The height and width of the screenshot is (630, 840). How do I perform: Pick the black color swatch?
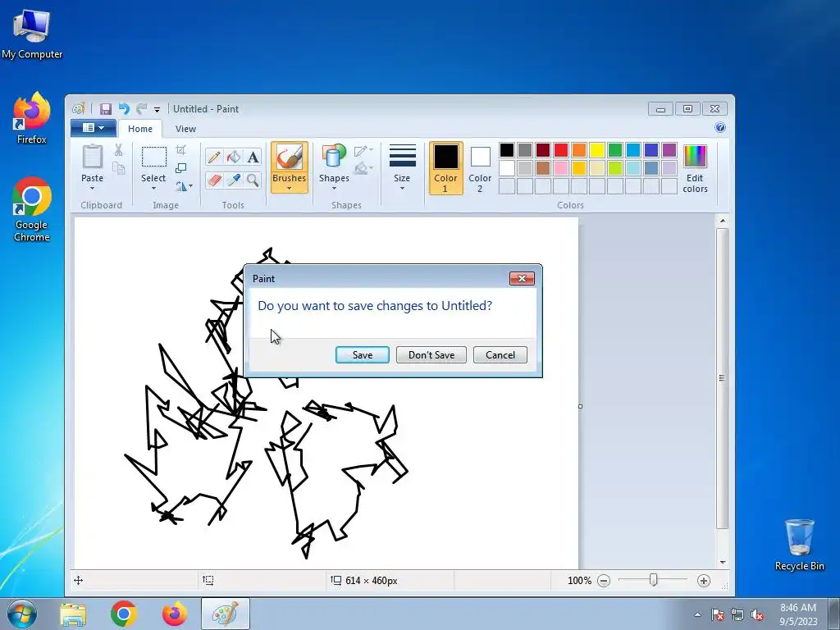click(x=507, y=150)
